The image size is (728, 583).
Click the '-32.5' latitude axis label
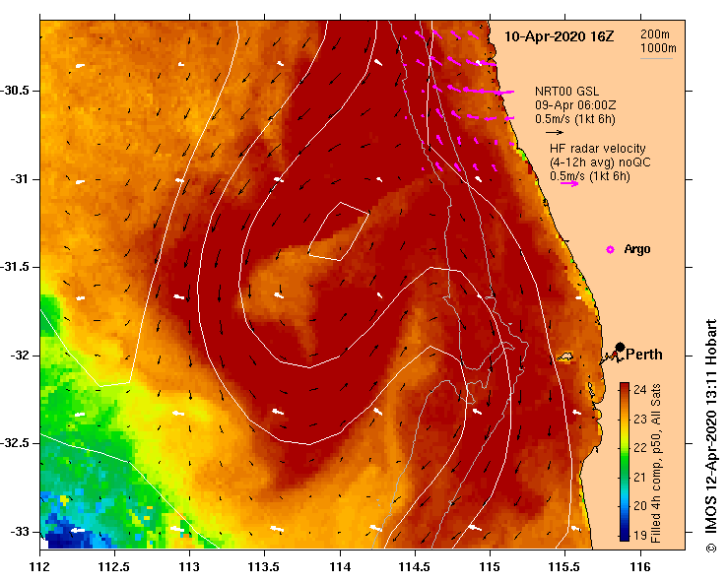(15, 443)
